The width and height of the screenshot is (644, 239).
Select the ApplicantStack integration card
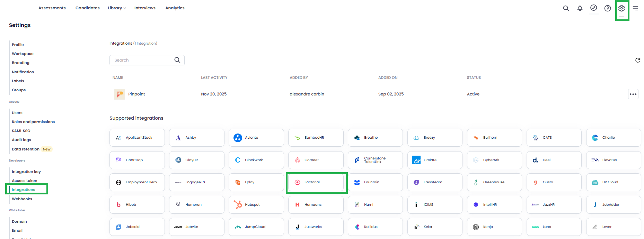coord(137,138)
